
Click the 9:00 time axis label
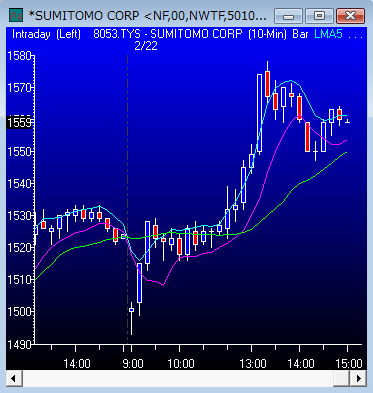[x=133, y=363]
